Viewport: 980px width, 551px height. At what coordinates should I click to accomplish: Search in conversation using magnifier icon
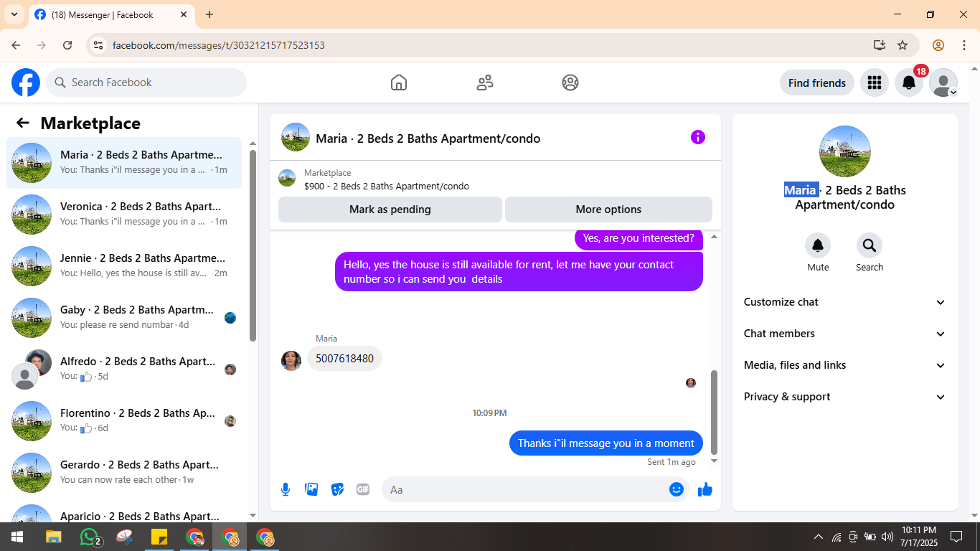click(x=870, y=246)
